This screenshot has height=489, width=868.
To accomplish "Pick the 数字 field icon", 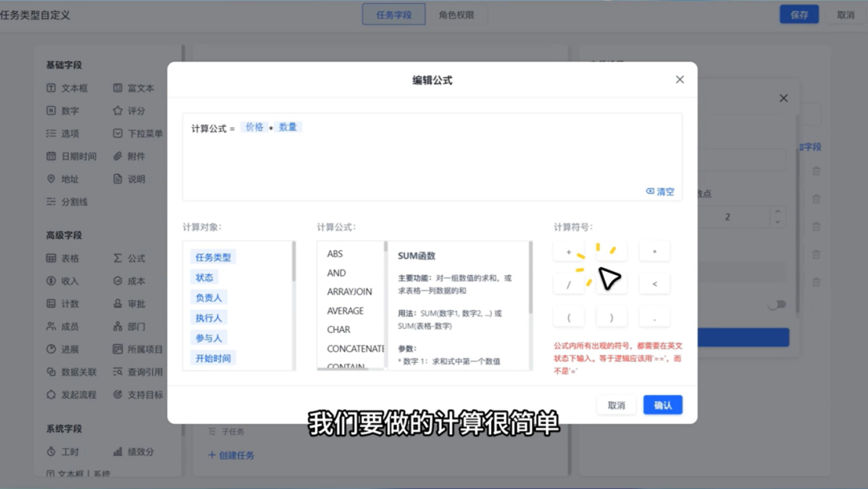I will (x=51, y=111).
